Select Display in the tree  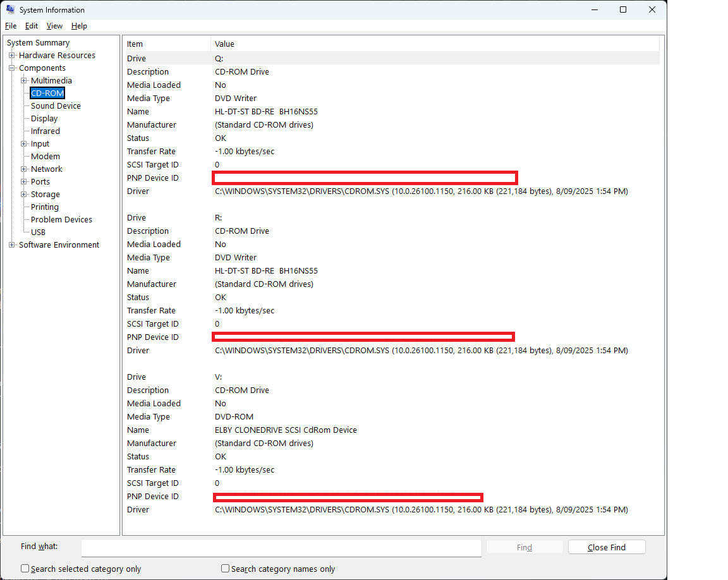point(44,118)
